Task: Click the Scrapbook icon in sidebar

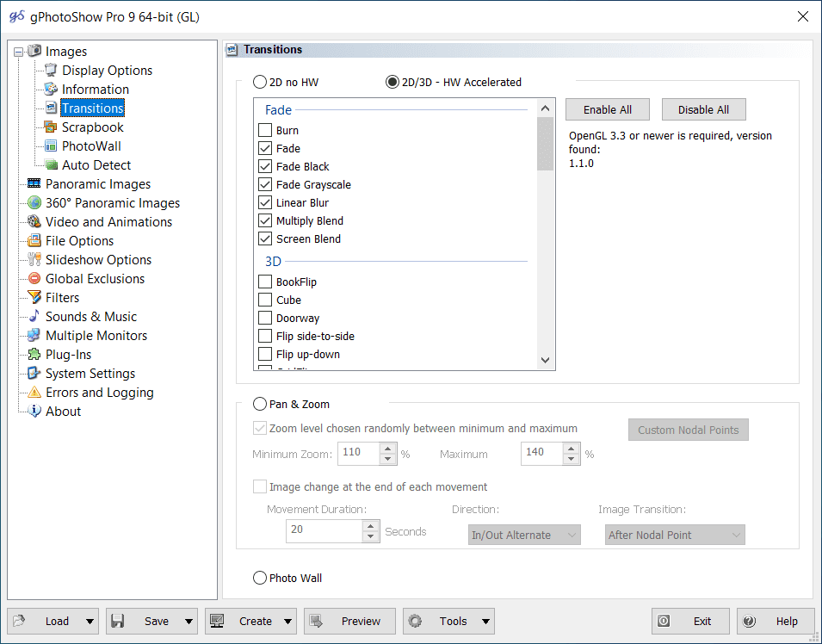Action: [x=51, y=127]
